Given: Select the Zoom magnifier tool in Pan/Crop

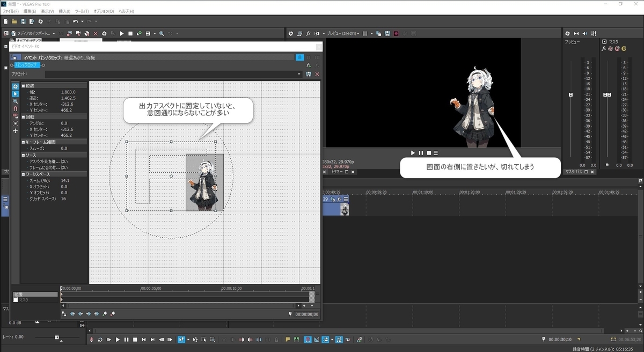Looking at the screenshot, I should 15,101.
